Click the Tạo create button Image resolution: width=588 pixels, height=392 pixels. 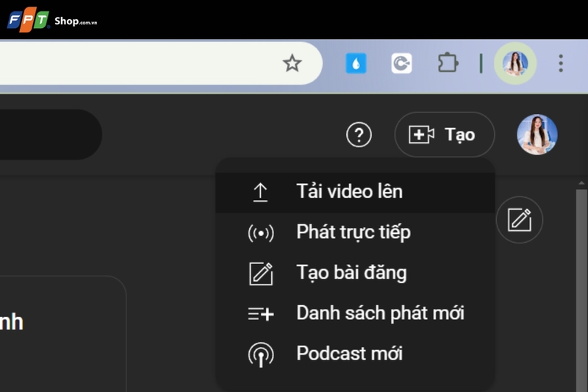point(445,135)
